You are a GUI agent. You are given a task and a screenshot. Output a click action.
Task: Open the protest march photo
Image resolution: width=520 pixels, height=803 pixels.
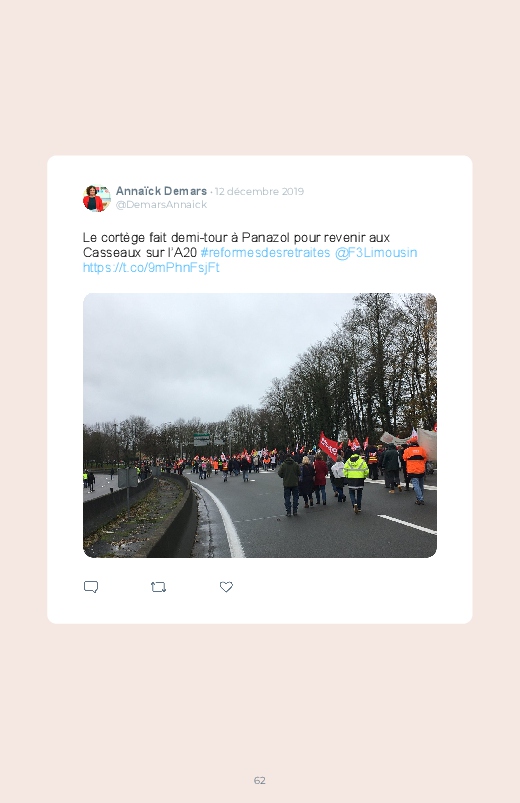coord(260,425)
